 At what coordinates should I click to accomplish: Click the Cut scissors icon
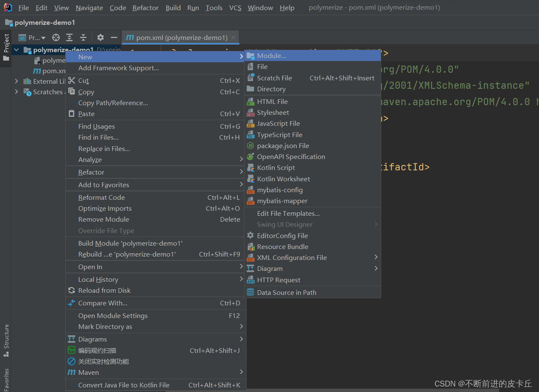72,80
